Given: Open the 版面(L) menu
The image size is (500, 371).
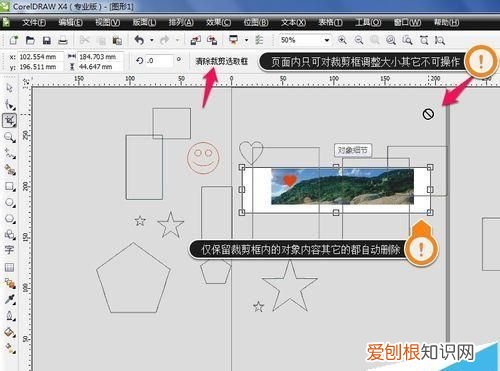Looking at the screenshot, I should pyautogui.click(x=144, y=22).
